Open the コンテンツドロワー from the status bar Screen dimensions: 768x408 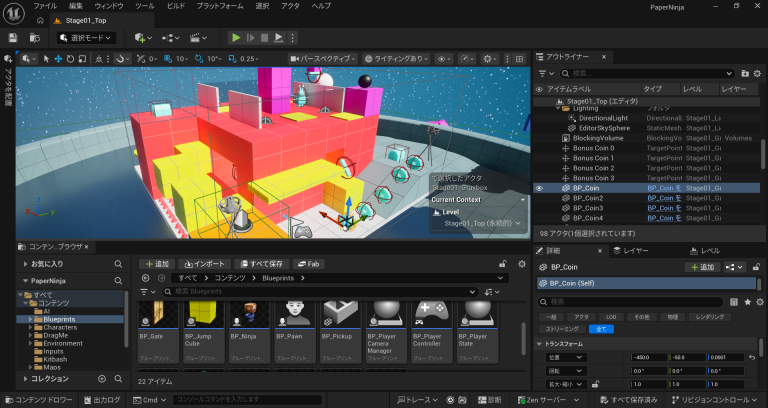point(39,400)
